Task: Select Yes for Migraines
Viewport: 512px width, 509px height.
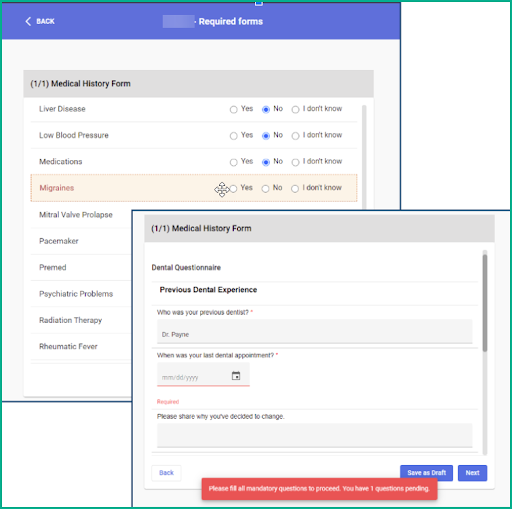Action: 233,189
